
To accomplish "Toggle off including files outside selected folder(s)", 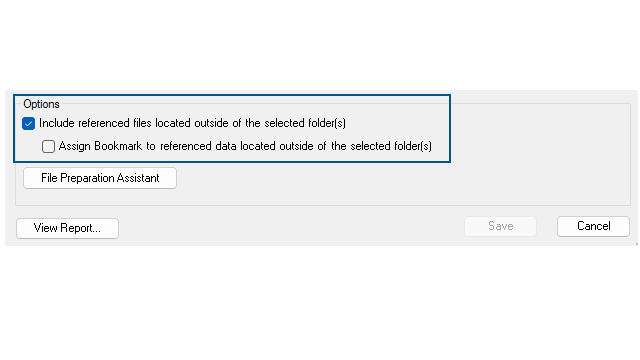I will pyautogui.click(x=29, y=123).
